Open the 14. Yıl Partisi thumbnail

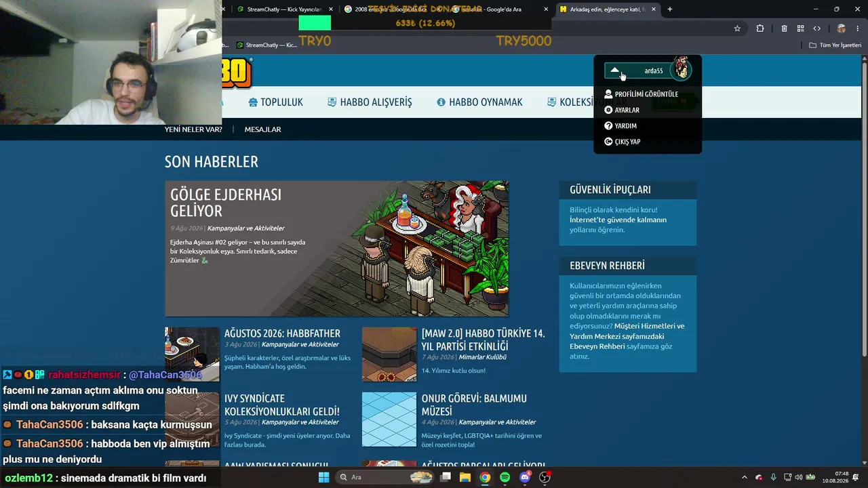coord(389,354)
